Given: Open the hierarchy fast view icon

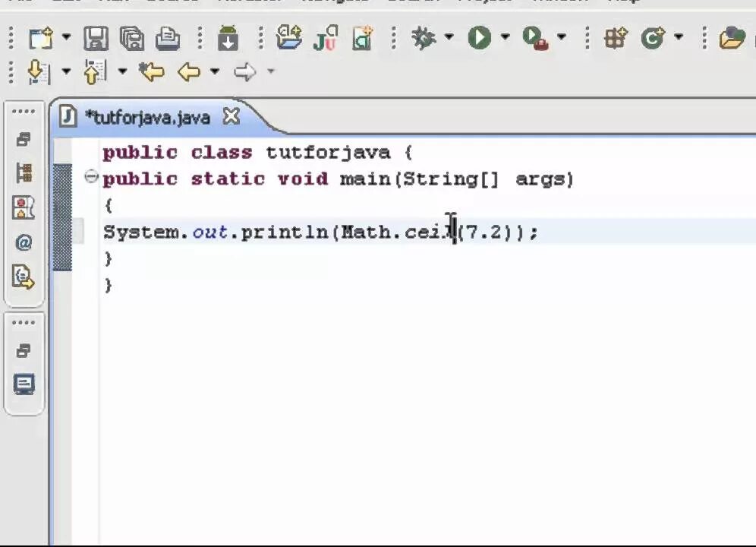Looking at the screenshot, I should pos(24,173).
